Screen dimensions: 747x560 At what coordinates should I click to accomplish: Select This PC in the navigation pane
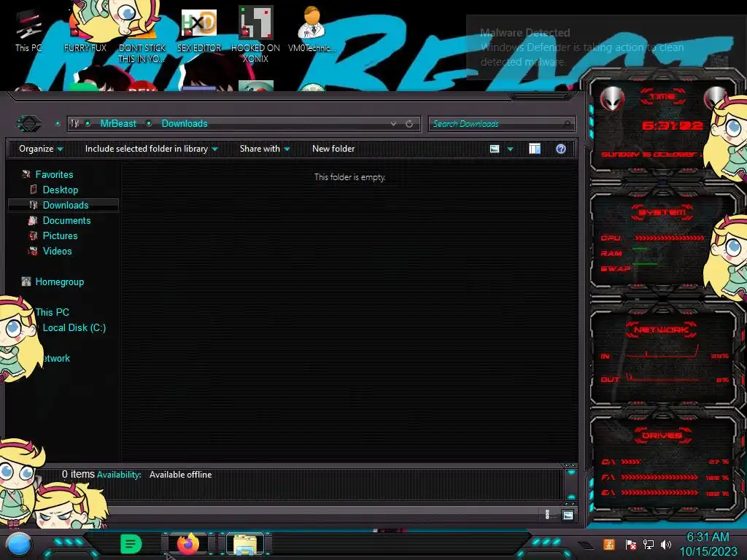[x=53, y=312]
